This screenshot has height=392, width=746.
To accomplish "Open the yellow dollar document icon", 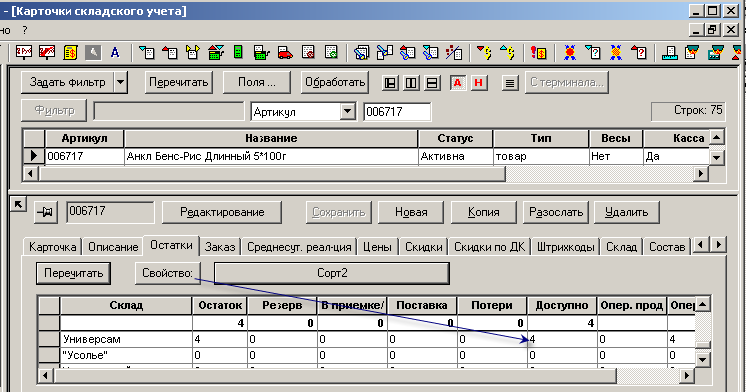I will tap(70, 52).
